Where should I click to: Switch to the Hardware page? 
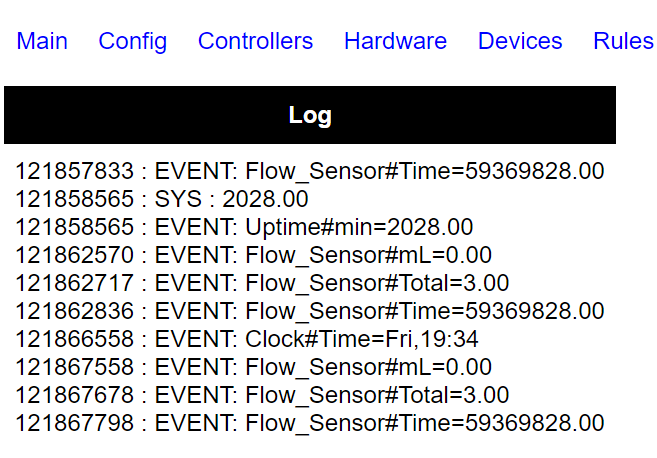(396, 41)
